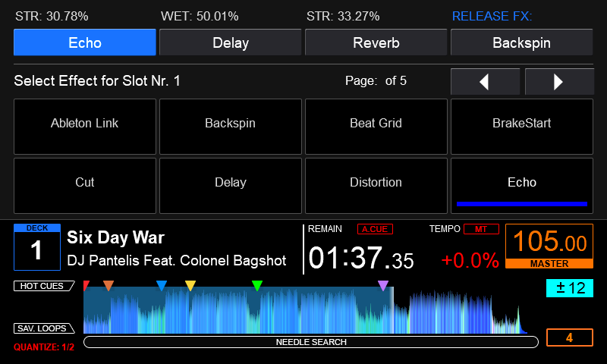This screenshot has width=607, height=364.
Task: Click the track waveform overview
Action: point(306,310)
